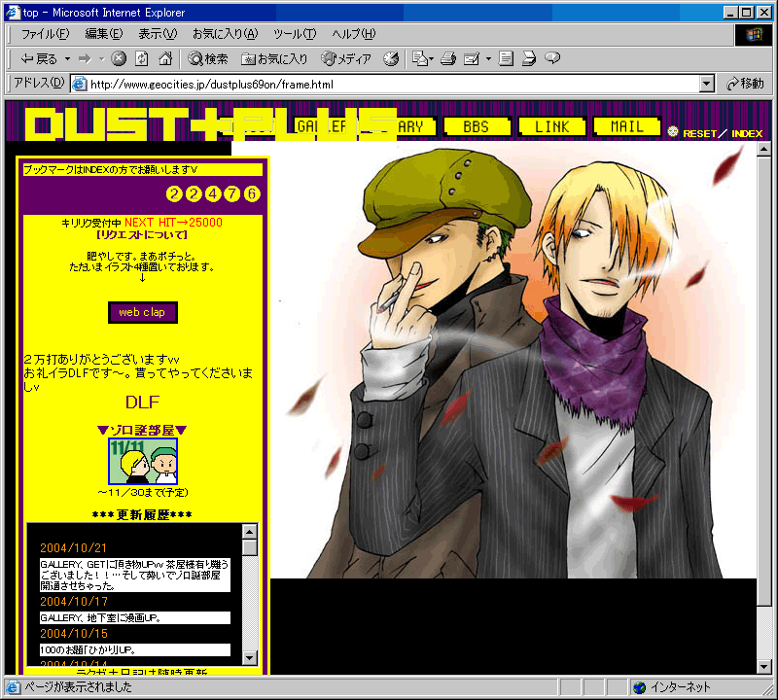
Task: Open the Edit icon dropdown arrow
Action: (x=488, y=59)
